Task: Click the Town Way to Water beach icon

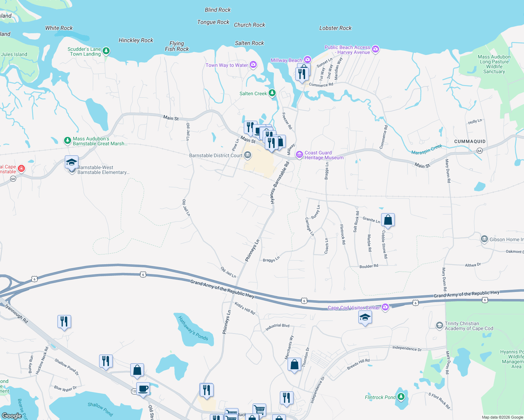Action: (253, 64)
